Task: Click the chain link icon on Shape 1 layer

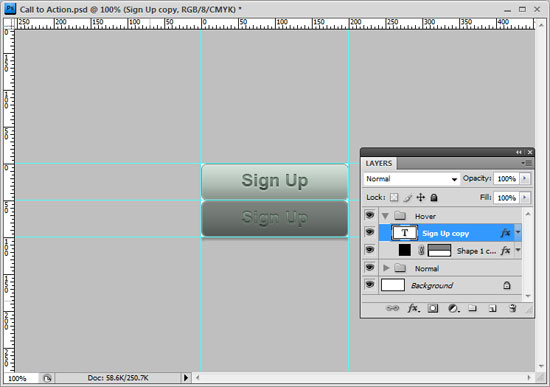Action: coord(421,250)
